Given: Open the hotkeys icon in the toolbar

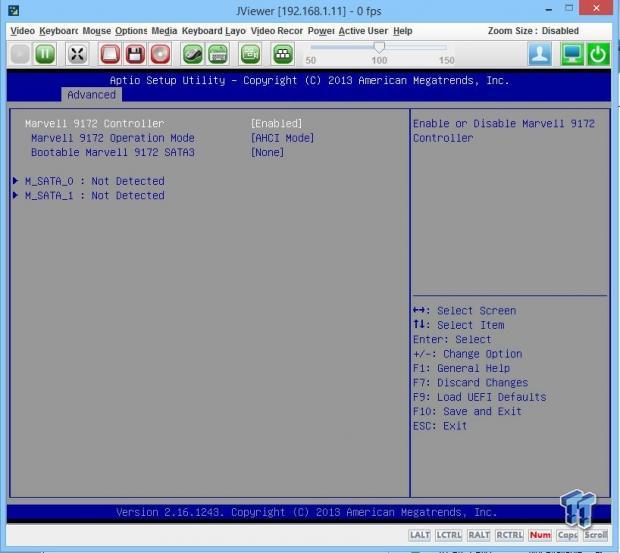Looking at the screenshot, I should click(282, 54).
